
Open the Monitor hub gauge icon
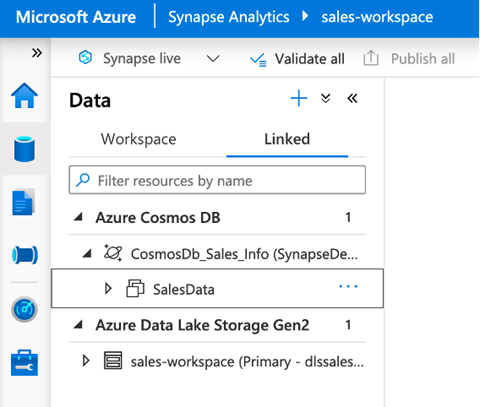pos(24,309)
